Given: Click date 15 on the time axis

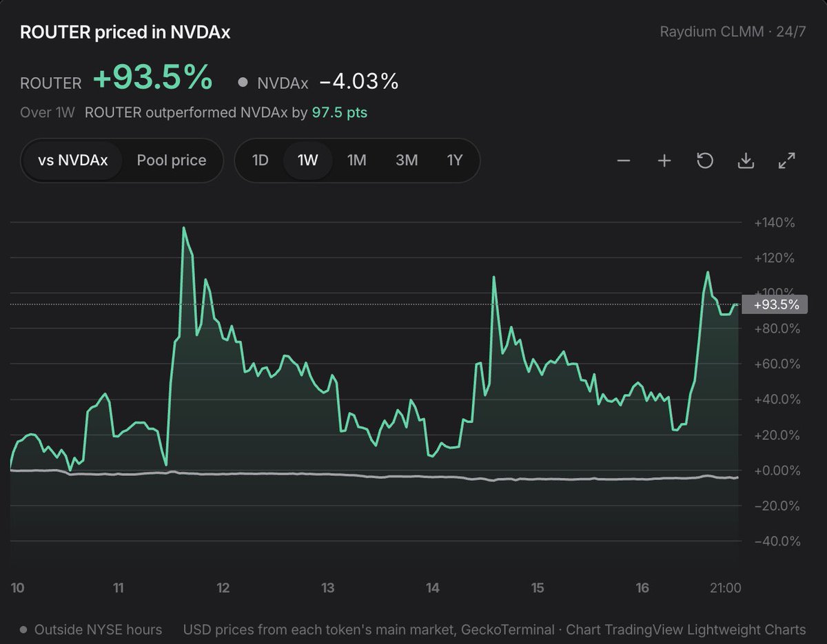Looking at the screenshot, I should pos(538,588).
